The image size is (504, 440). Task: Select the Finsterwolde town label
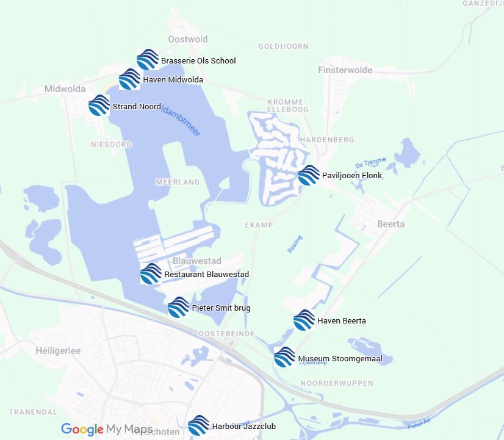345,70
